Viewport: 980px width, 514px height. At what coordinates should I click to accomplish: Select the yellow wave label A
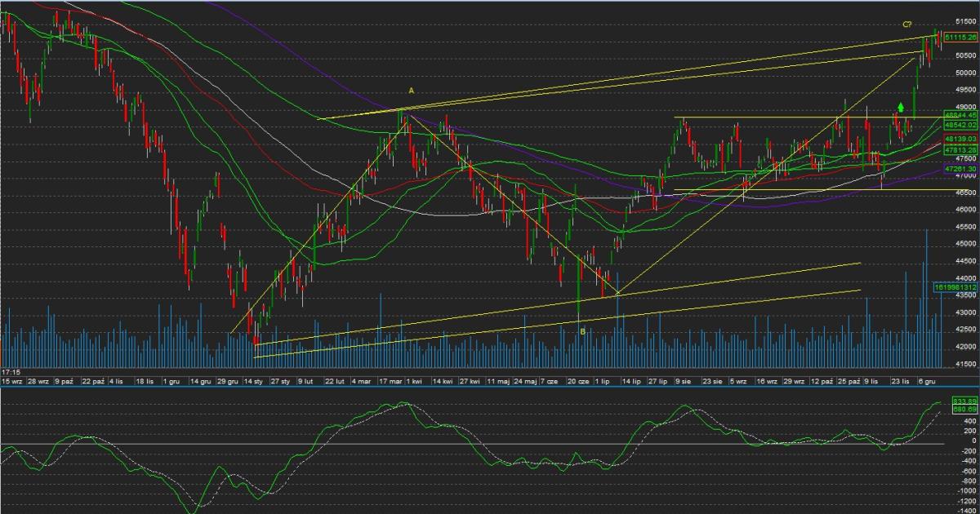pyautogui.click(x=411, y=91)
